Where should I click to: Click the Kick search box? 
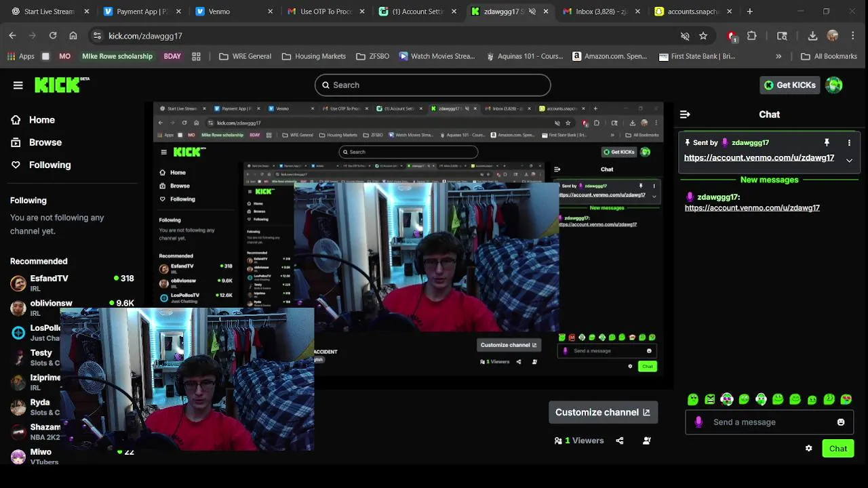pos(433,85)
